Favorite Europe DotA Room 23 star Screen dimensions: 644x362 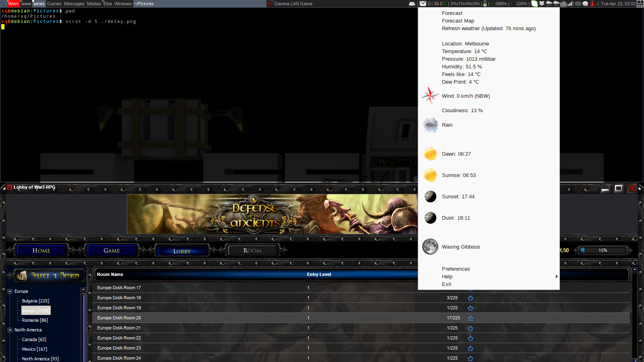coord(471,348)
